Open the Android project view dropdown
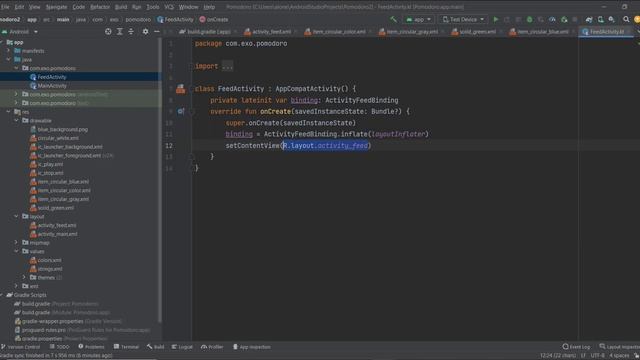Image resolution: width=640 pixels, height=360 pixels. click(20, 31)
